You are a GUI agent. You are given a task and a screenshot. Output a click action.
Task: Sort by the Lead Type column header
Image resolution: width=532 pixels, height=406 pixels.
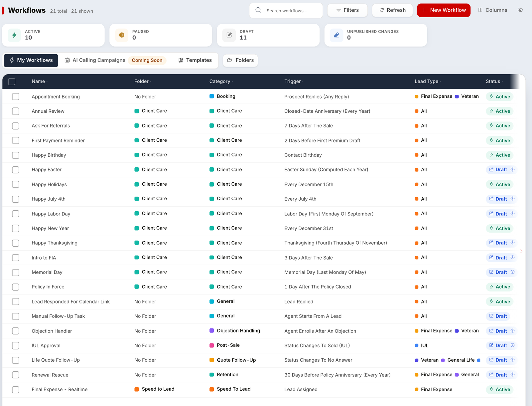pos(428,81)
